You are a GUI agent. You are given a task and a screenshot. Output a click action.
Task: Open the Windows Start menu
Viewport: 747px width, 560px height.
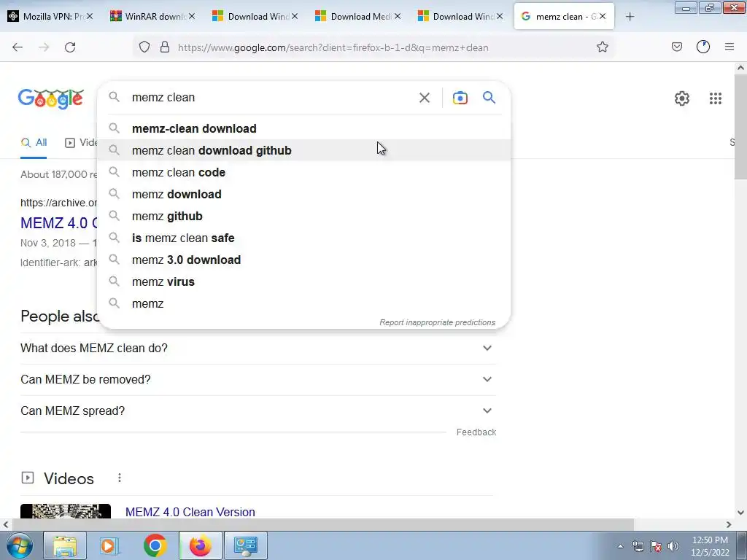coord(19,545)
